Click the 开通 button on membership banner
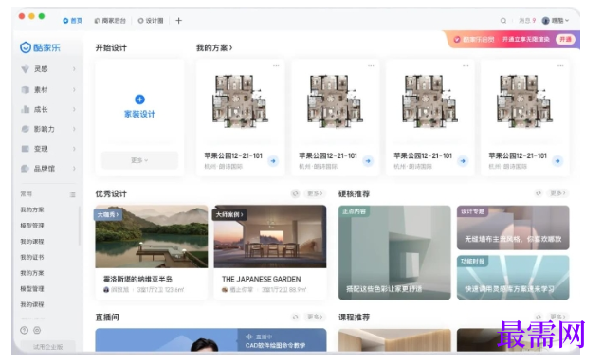603x364 pixels. click(565, 39)
